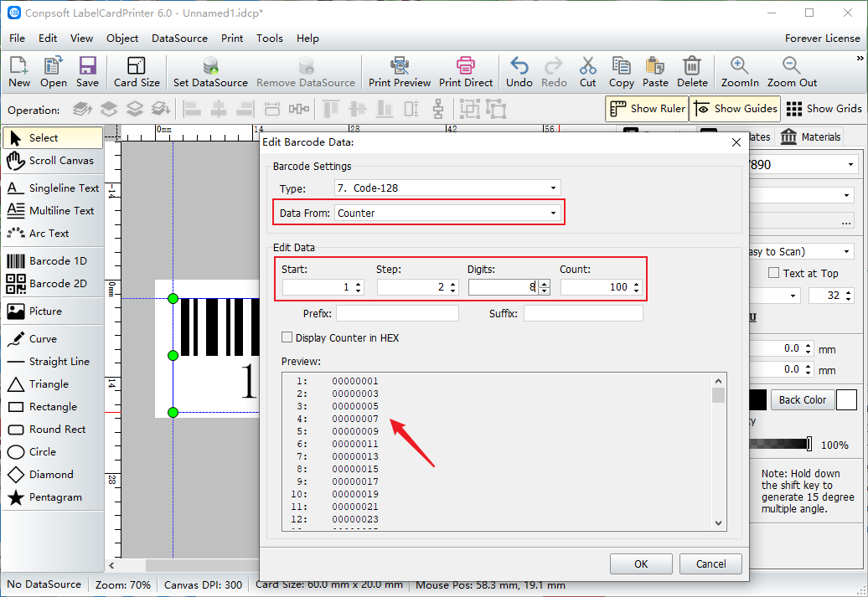
Task: Select the Straight Line tool
Action: (53, 362)
